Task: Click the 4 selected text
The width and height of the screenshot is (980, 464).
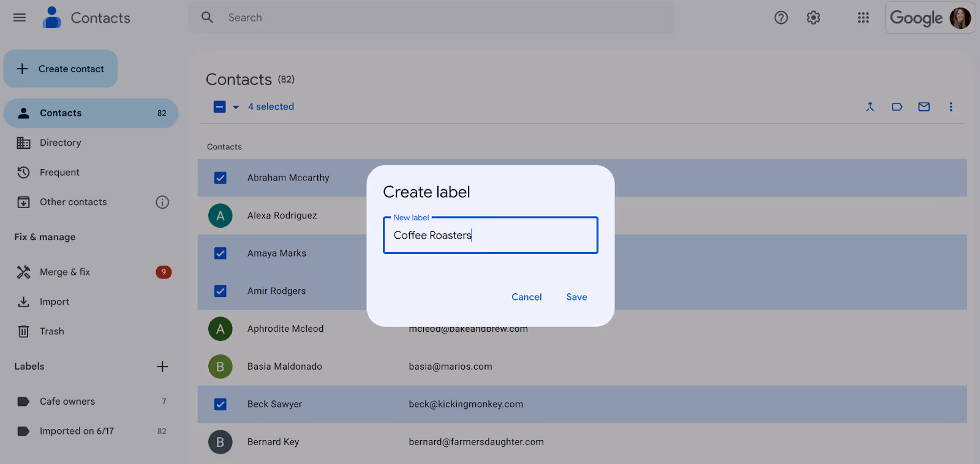Action: (x=271, y=107)
